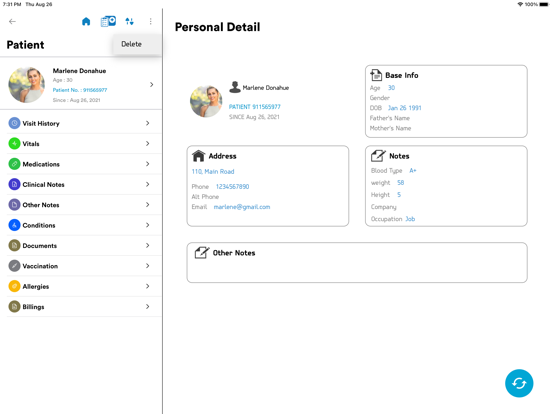
Task: Open the home icon in toolbar
Action: [86, 21]
